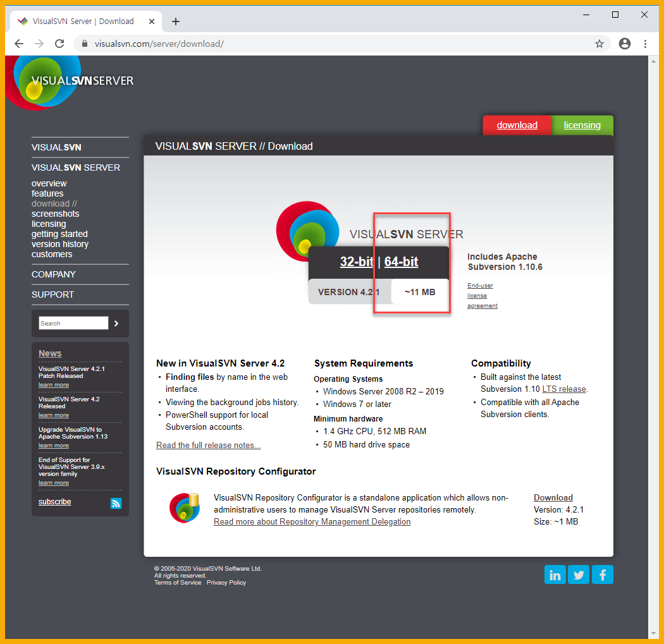Open the customers sidebar link
This screenshot has width=664, height=644.
tap(52, 254)
